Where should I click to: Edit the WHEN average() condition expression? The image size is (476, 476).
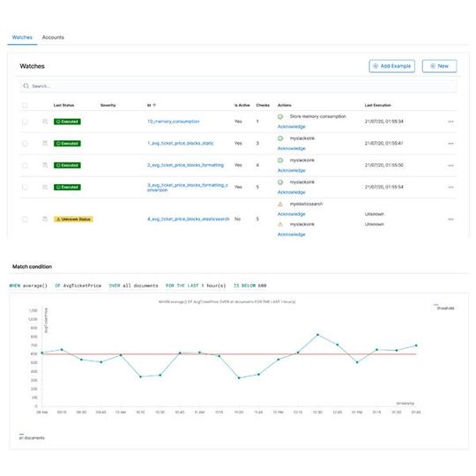(28, 286)
